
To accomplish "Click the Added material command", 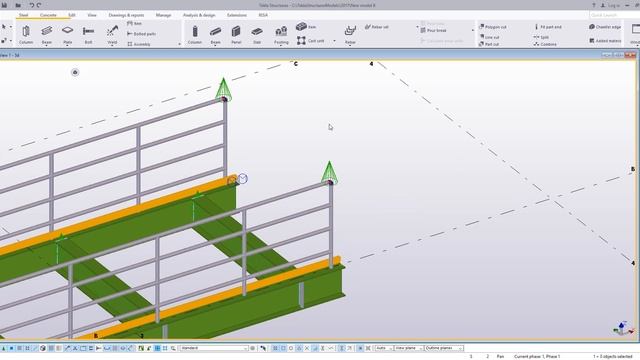I will click(x=605, y=41).
